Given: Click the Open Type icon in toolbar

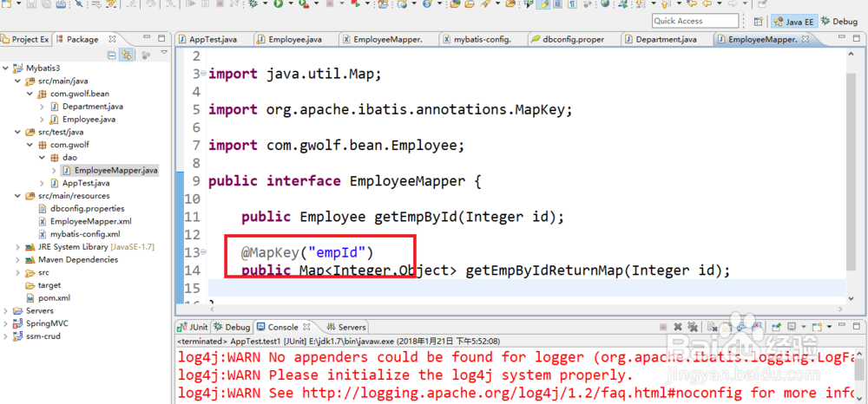Looking at the screenshot, I should [455, 3].
